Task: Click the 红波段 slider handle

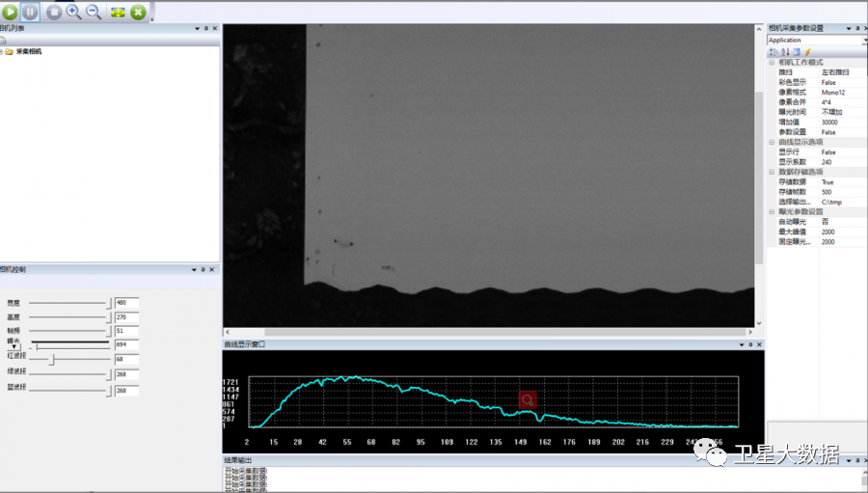Action: 52,359
